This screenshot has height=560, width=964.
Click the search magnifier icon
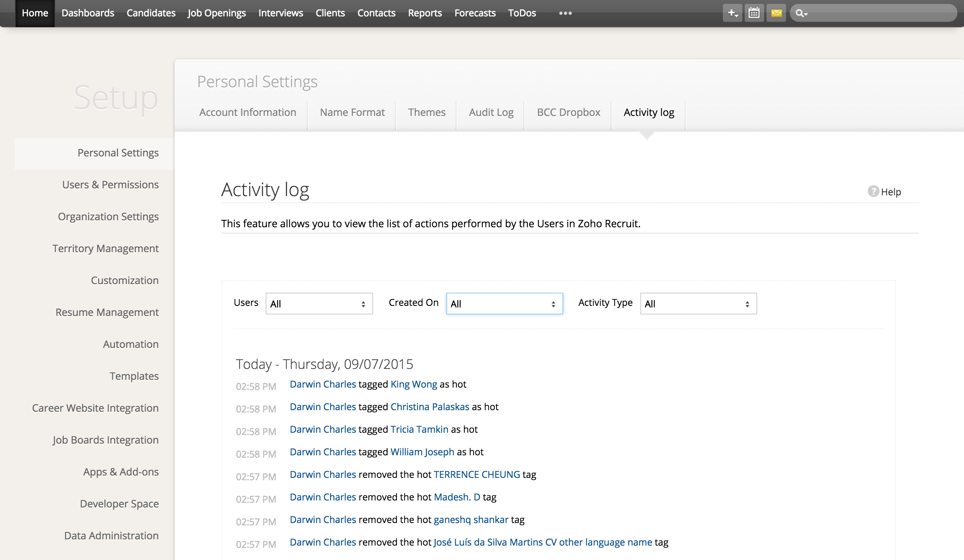(x=800, y=13)
